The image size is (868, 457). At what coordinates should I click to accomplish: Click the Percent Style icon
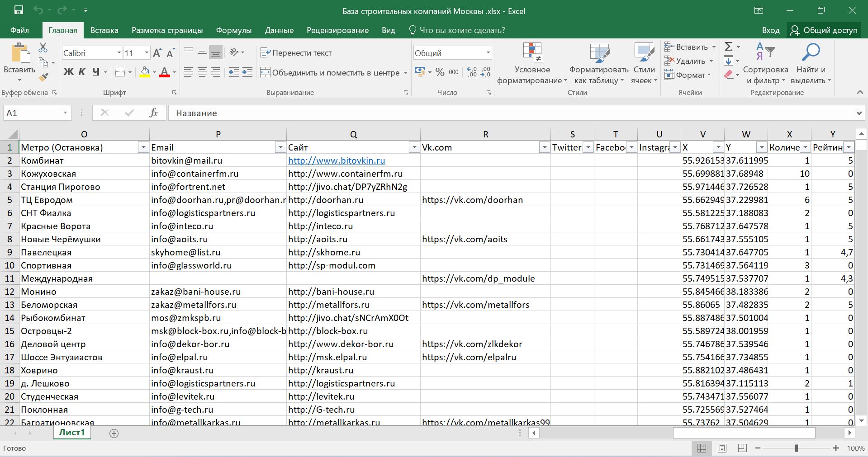(x=440, y=72)
